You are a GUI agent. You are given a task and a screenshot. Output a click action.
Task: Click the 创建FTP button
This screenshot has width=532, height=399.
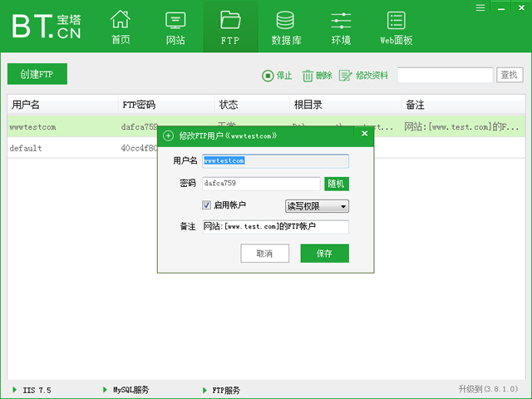(37, 74)
